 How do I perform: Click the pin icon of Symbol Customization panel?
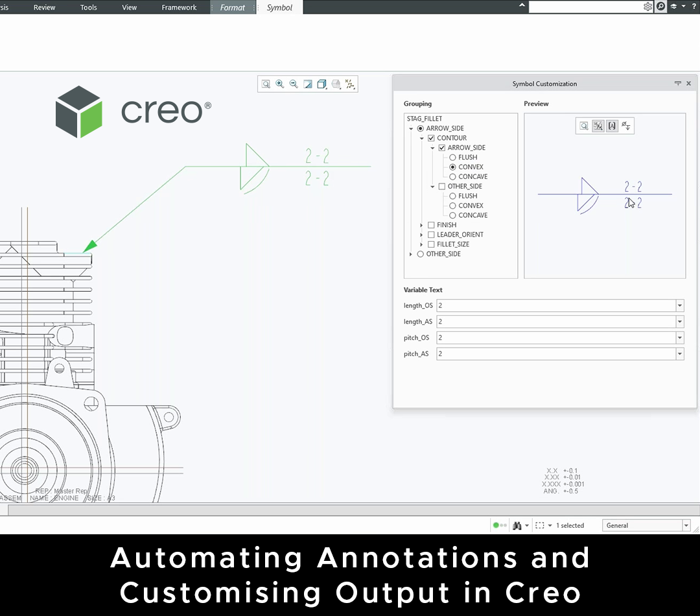[x=678, y=84]
